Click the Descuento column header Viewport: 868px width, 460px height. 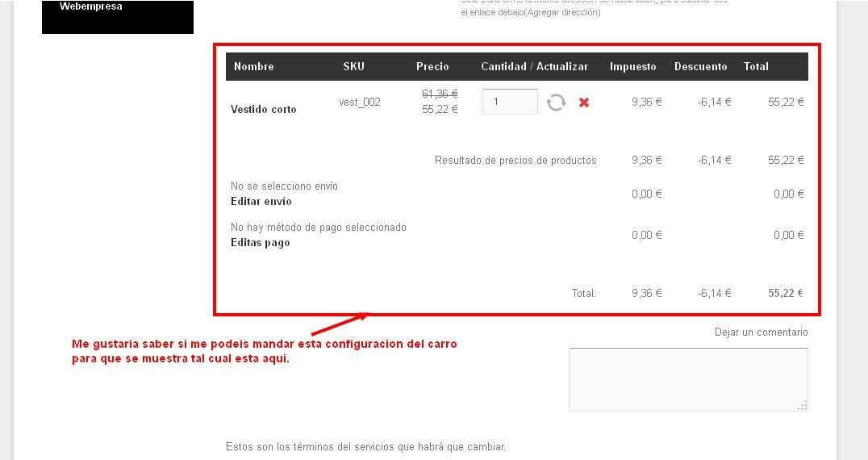click(700, 66)
